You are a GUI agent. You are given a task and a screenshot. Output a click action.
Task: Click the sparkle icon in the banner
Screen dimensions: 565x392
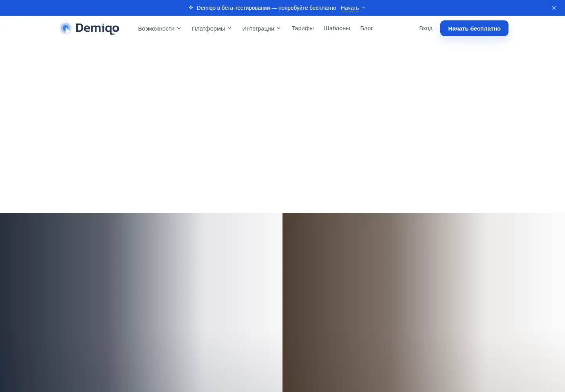191,7
